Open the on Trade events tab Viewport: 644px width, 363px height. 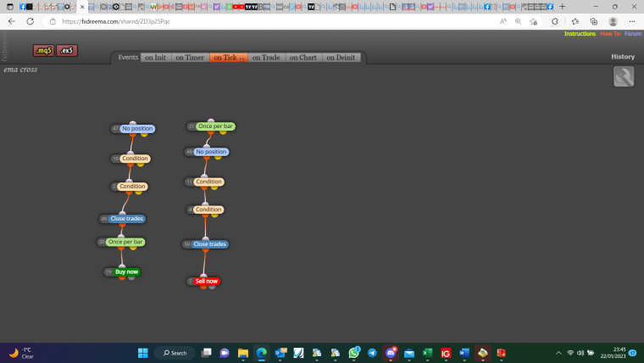click(266, 58)
